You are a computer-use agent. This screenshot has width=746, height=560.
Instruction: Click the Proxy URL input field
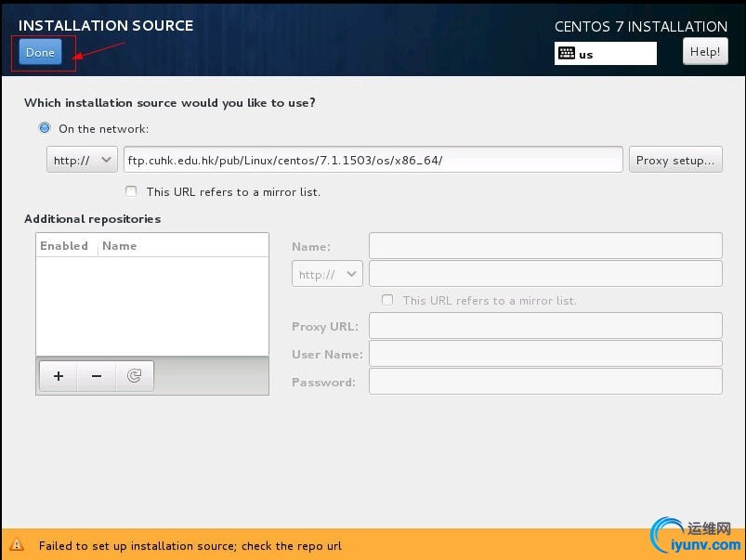click(x=545, y=326)
